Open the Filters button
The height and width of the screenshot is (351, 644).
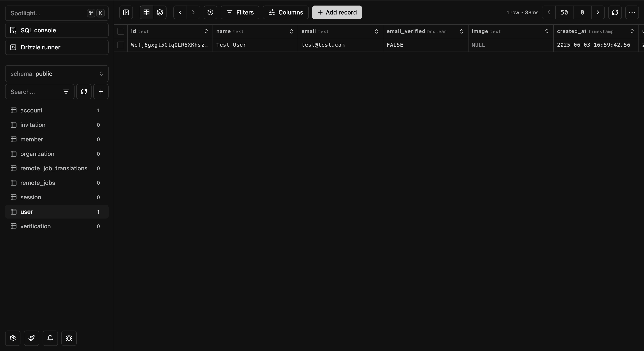[240, 13]
